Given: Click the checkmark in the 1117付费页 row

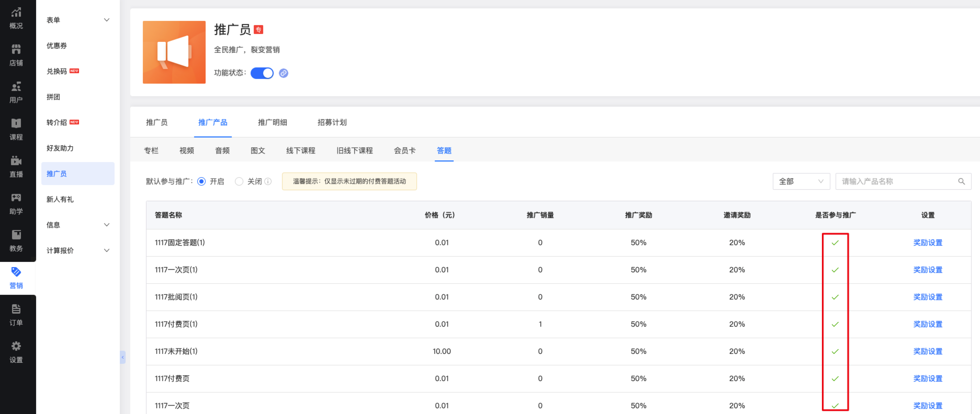Looking at the screenshot, I should tap(835, 379).
